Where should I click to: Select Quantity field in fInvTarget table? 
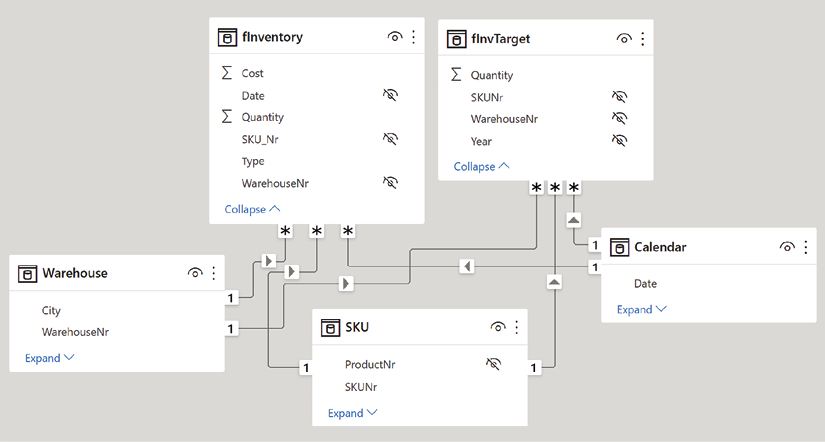(x=491, y=75)
